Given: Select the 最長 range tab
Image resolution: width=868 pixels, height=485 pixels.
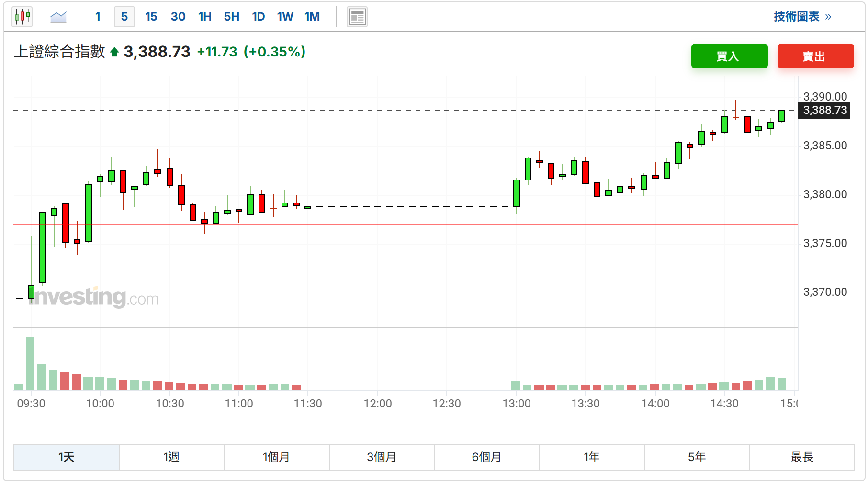Looking at the screenshot, I should click(x=802, y=457).
